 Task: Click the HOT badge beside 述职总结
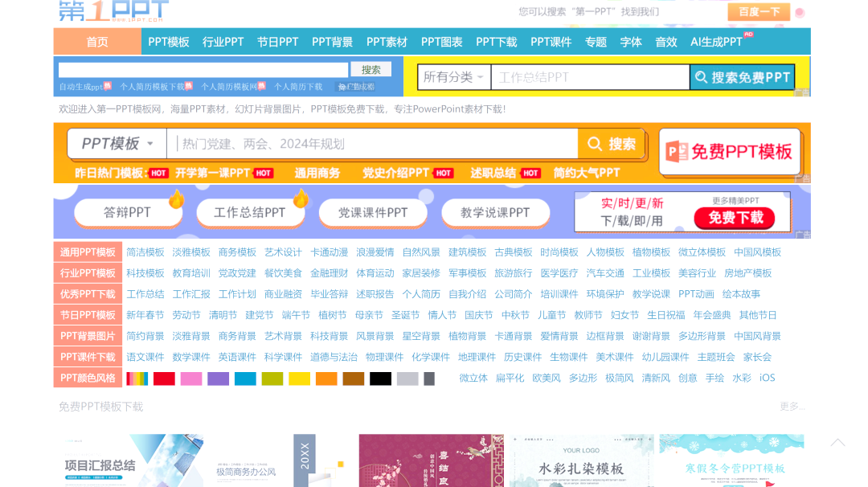(530, 173)
